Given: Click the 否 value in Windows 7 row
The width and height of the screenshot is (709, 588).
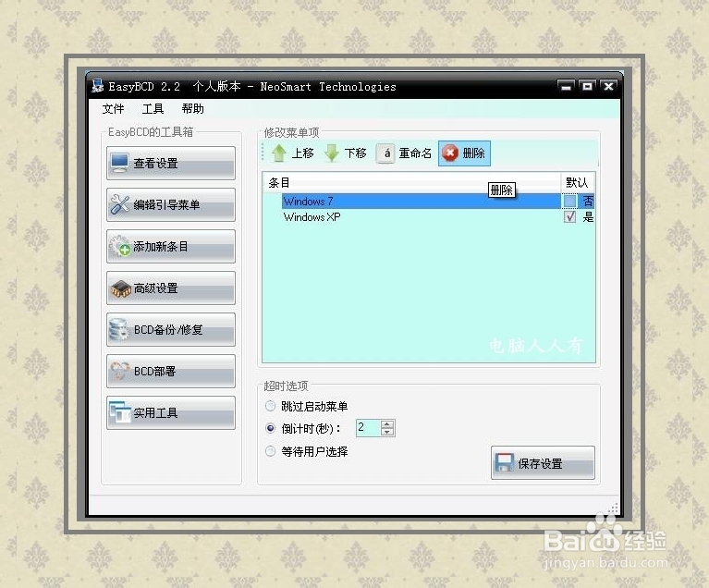Looking at the screenshot, I should [587, 201].
